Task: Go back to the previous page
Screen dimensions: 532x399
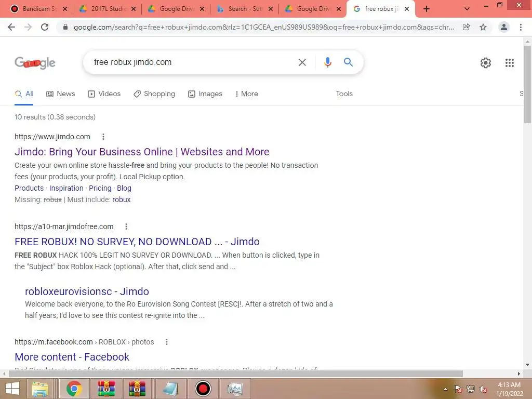Action: tap(11, 27)
